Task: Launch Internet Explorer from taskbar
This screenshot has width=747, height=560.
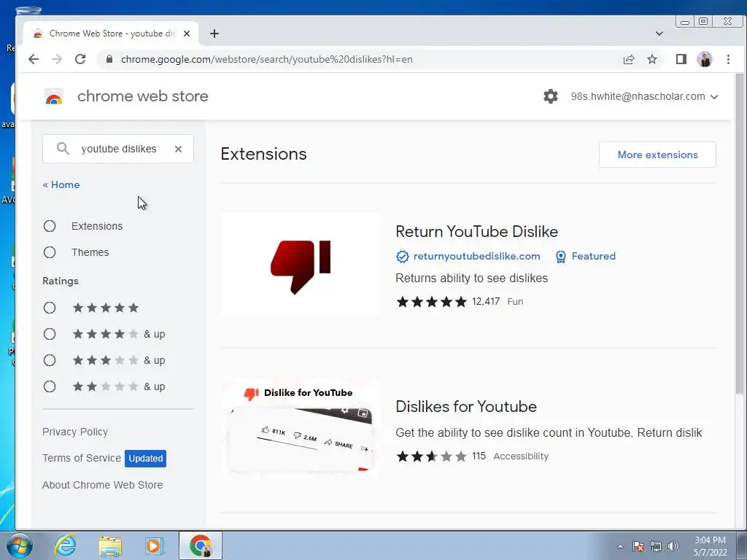Action: 65,545
